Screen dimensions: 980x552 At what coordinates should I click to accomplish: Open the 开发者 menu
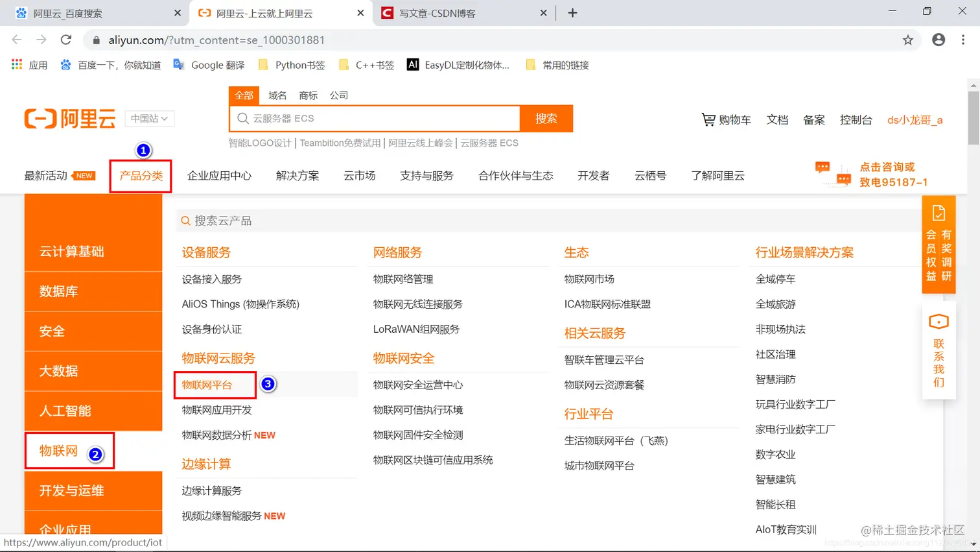tap(594, 176)
